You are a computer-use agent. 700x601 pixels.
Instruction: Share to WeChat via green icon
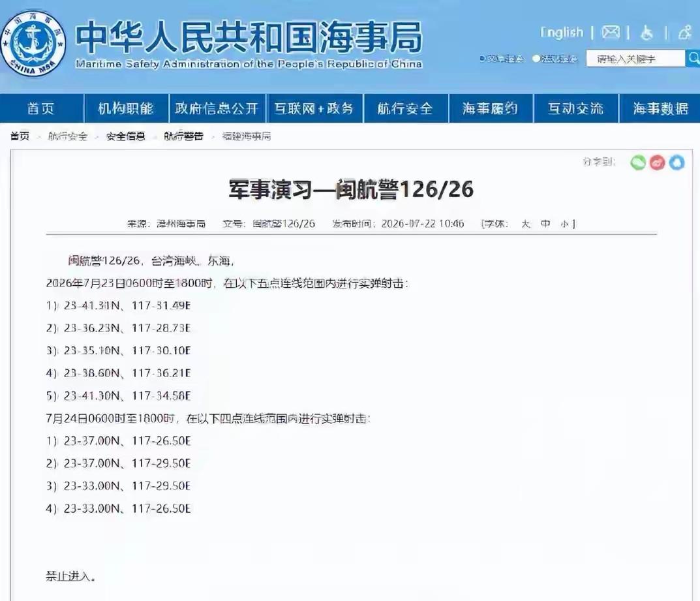pyautogui.click(x=638, y=162)
